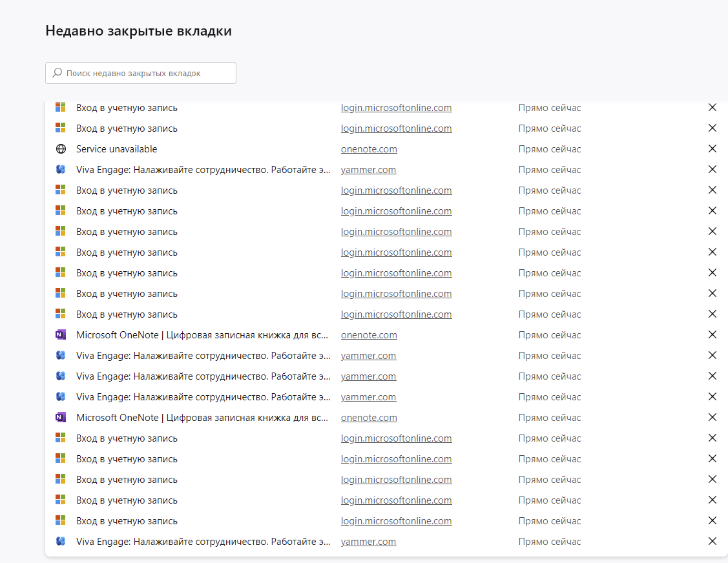This screenshot has height=563, width=728.
Task: Remove login entry directly above upper OneNote row
Action: click(x=712, y=314)
